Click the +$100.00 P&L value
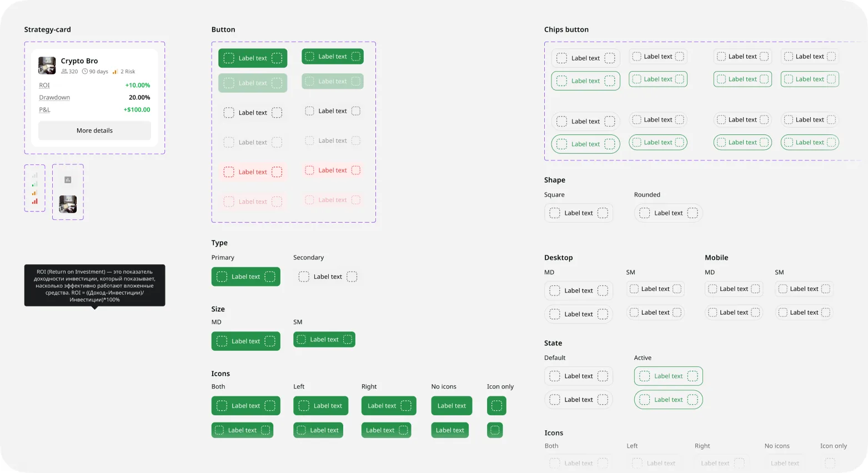This screenshot has height=473, width=868. pyautogui.click(x=137, y=110)
